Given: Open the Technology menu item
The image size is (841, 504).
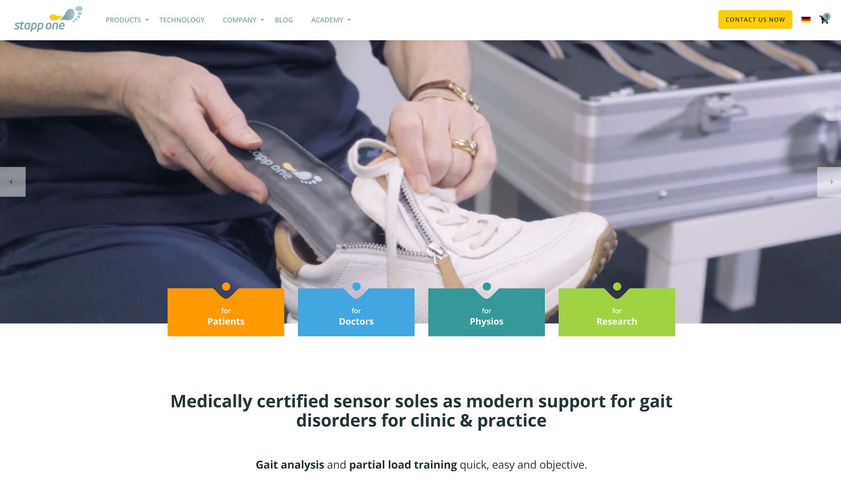Looking at the screenshot, I should (182, 20).
